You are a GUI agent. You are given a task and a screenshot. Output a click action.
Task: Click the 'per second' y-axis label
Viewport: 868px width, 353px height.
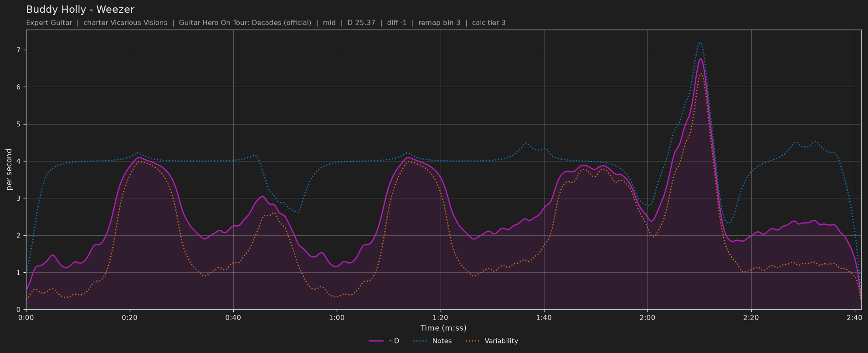tap(9, 169)
